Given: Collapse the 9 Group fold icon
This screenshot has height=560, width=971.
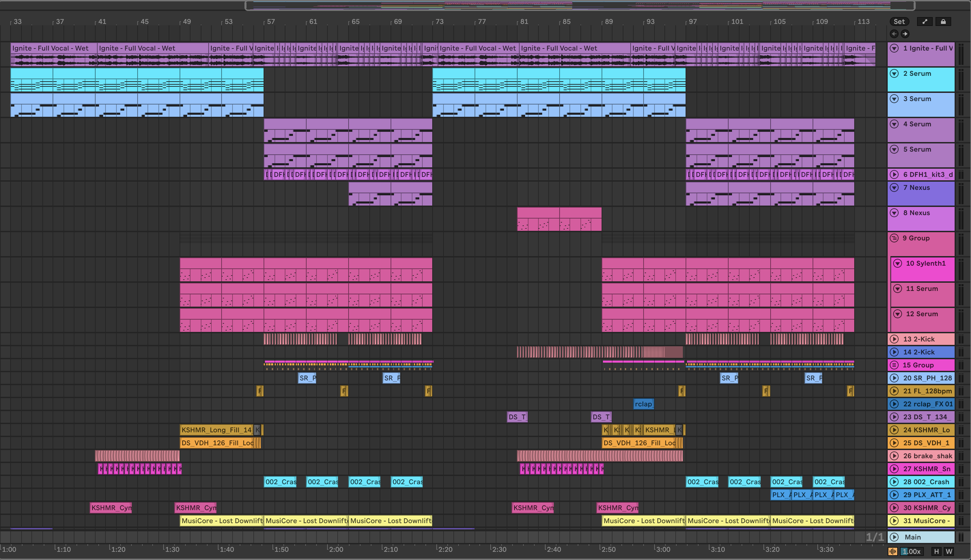Looking at the screenshot, I should click(895, 238).
